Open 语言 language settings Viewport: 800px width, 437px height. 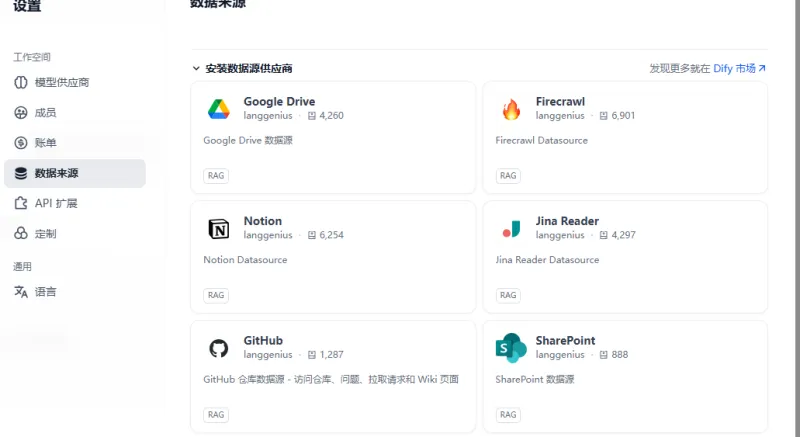(x=75, y=292)
